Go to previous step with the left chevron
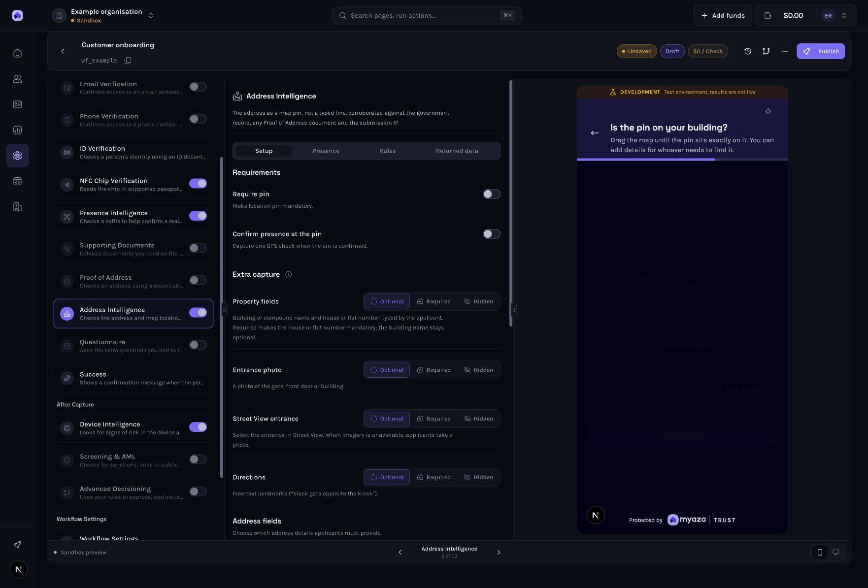The image size is (868, 588). click(x=400, y=553)
